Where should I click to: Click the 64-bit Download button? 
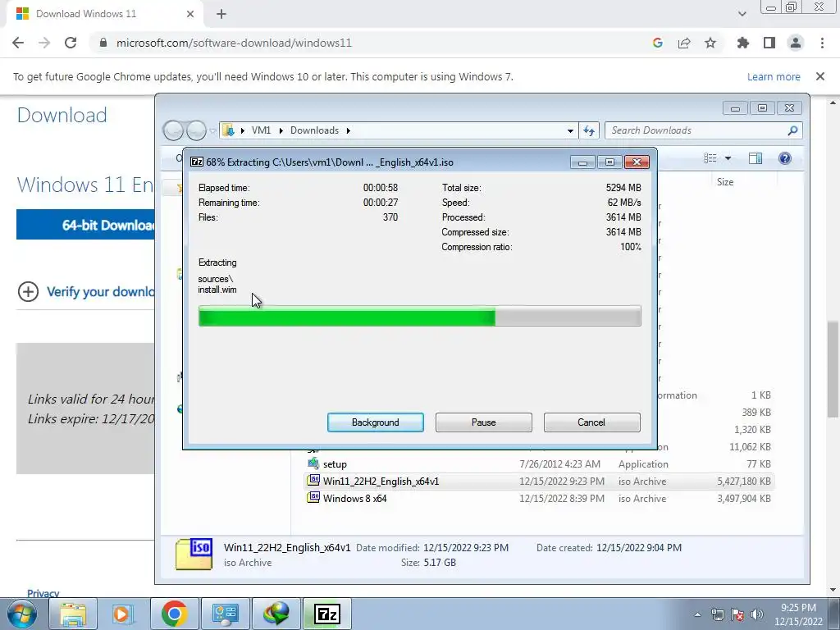(85, 225)
